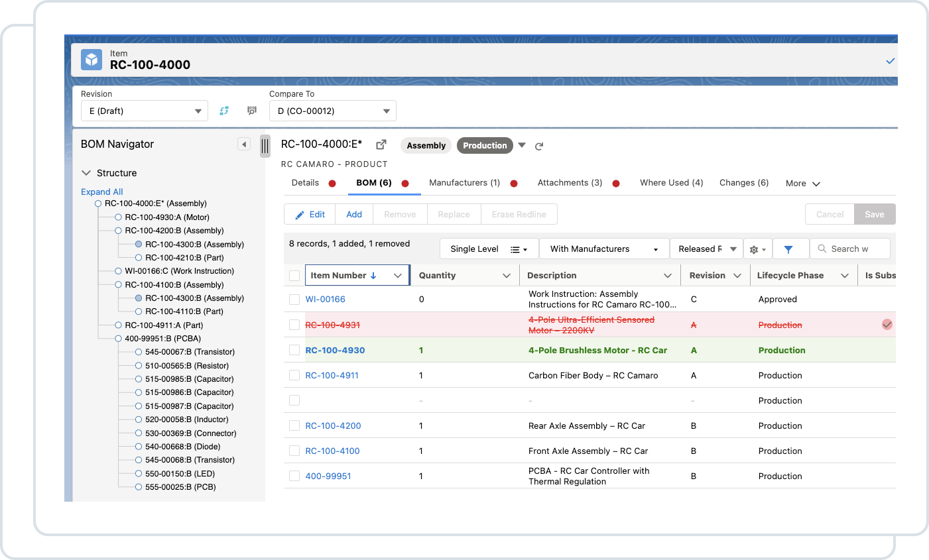Click the blue progress bar atop the header

tap(481, 36)
